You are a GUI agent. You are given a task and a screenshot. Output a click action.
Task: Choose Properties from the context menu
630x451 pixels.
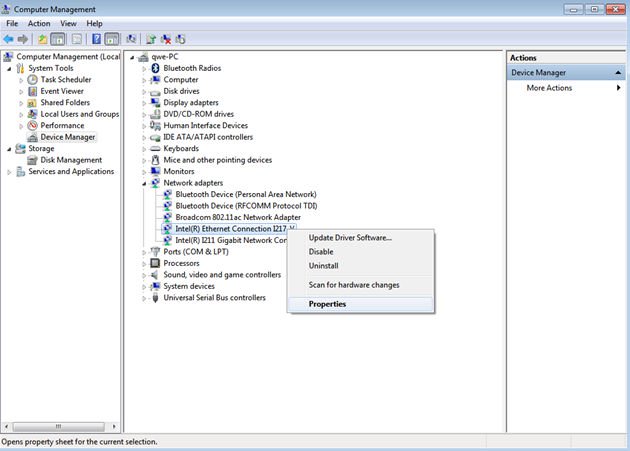pos(327,304)
